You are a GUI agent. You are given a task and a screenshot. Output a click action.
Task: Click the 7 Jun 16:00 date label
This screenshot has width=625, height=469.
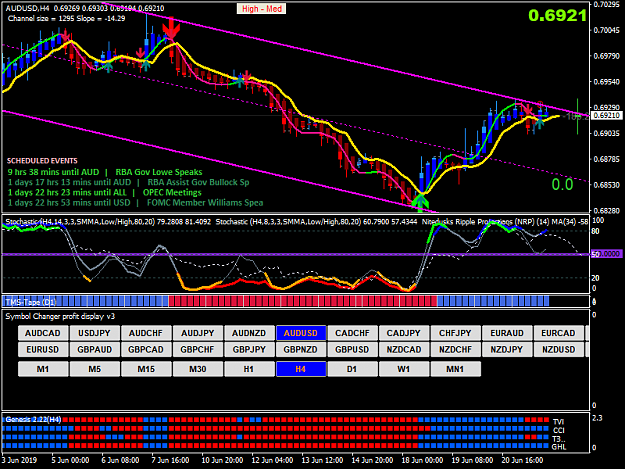(x=170, y=460)
